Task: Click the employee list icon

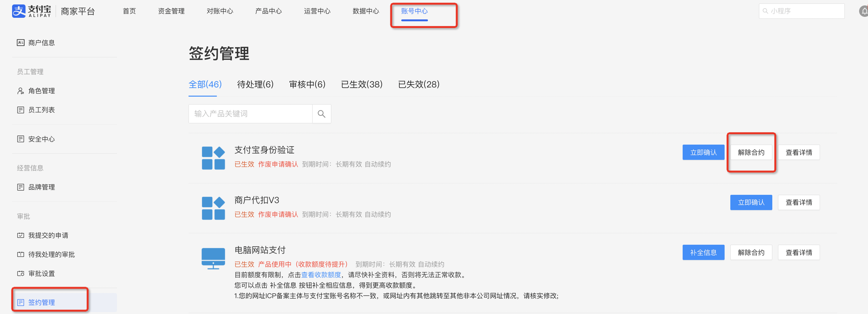Action: point(21,110)
